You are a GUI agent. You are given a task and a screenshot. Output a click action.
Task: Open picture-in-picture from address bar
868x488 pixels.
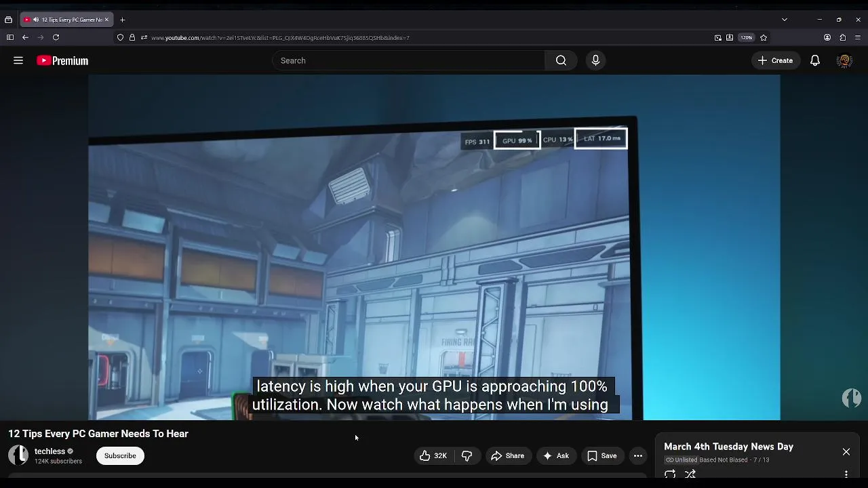tap(718, 37)
